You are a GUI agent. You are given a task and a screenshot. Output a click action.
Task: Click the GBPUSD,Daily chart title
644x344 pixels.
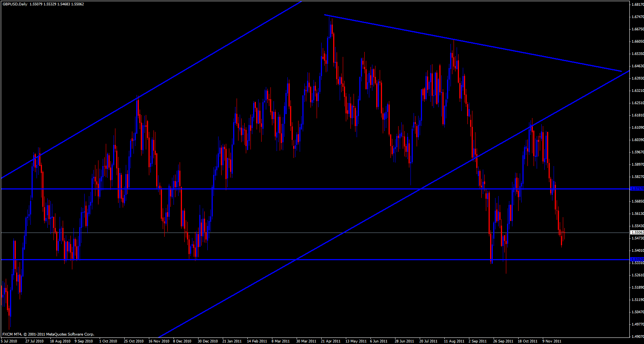coord(14,4)
